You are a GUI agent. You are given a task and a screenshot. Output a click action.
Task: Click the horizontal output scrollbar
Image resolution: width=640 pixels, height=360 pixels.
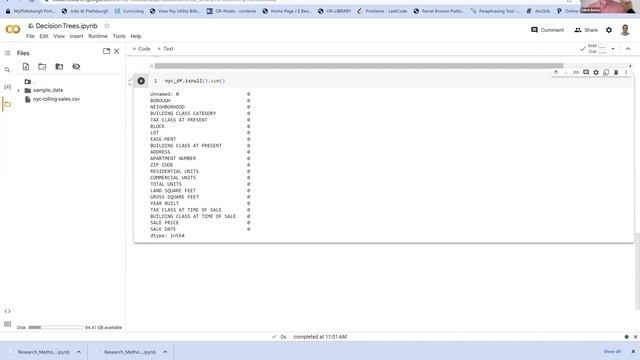click(359, 66)
